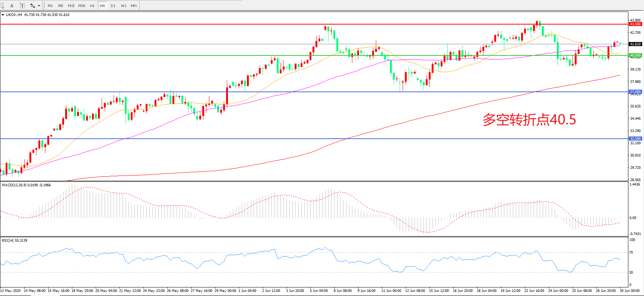Image resolution: width=644 pixels, height=296 pixels.
Task: Select the M30 timeframe button
Action: click(x=82, y=6)
